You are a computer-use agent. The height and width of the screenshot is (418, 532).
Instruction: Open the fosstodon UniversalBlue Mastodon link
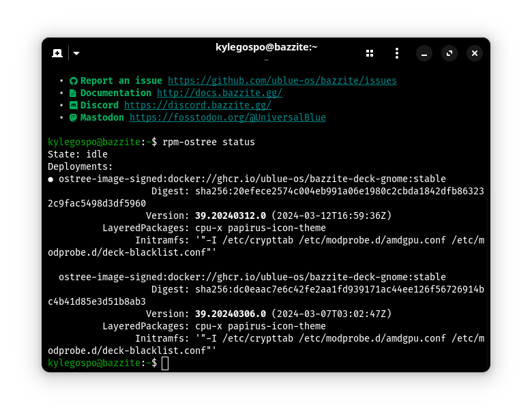pyautogui.click(x=228, y=117)
